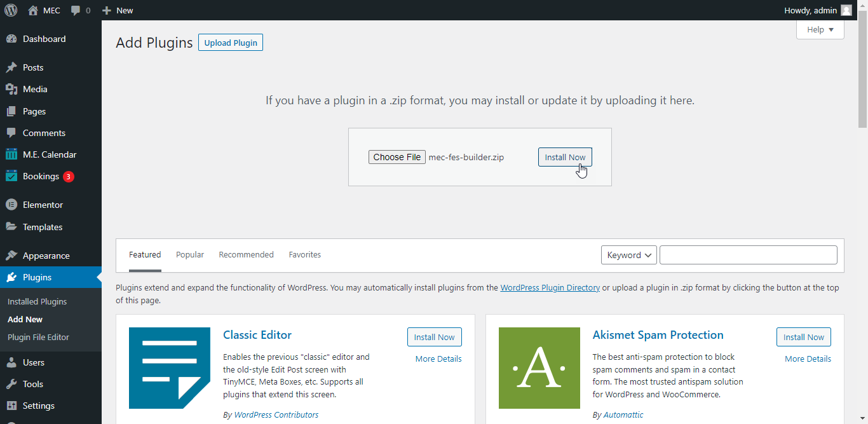Select Add New submenu item
This screenshot has height=424, width=868.
[x=25, y=319]
